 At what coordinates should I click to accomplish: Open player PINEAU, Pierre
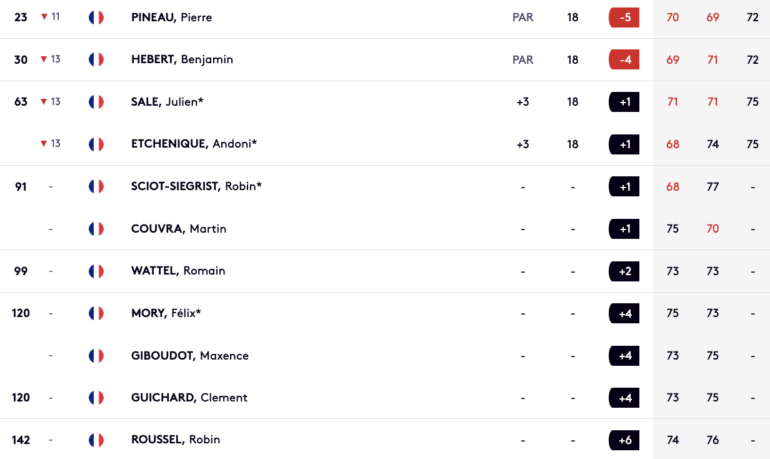(171, 17)
